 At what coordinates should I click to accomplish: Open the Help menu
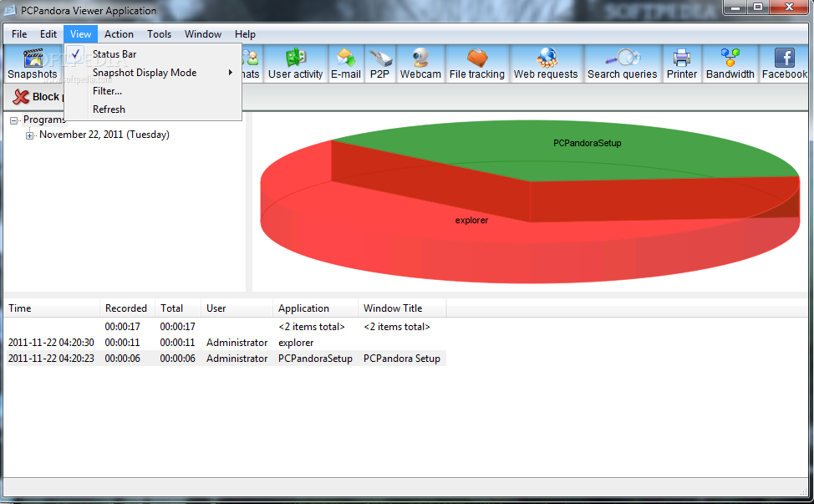(245, 33)
